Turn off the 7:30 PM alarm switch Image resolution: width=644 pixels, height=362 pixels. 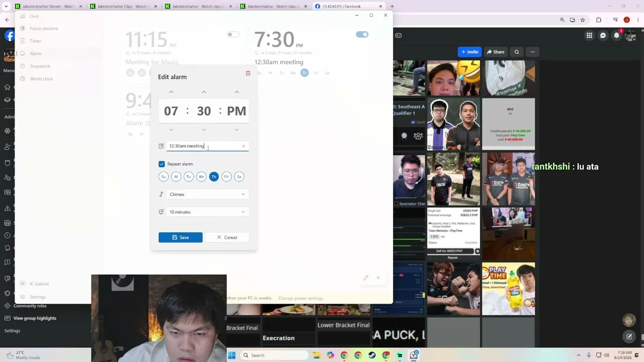tap(362, 35)
